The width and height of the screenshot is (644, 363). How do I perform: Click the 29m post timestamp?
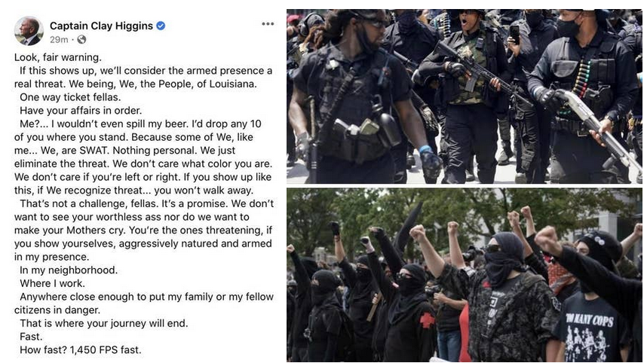click(59, 39)
